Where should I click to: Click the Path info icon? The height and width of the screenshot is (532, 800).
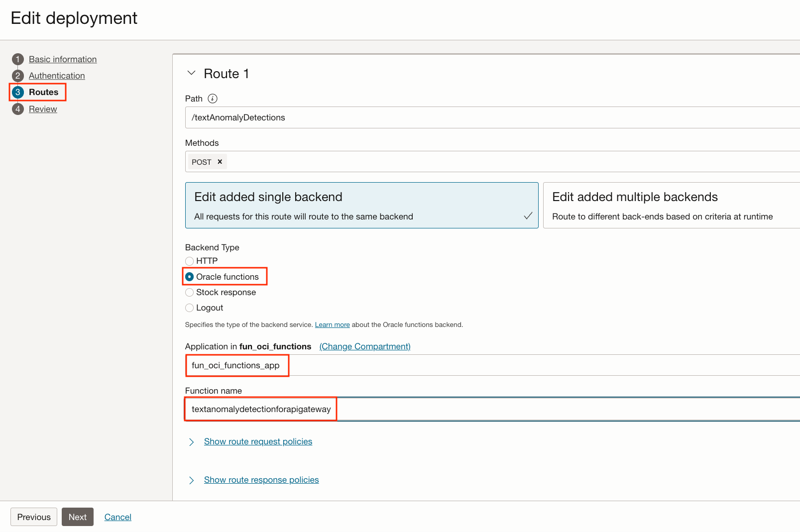coord(213,99)
